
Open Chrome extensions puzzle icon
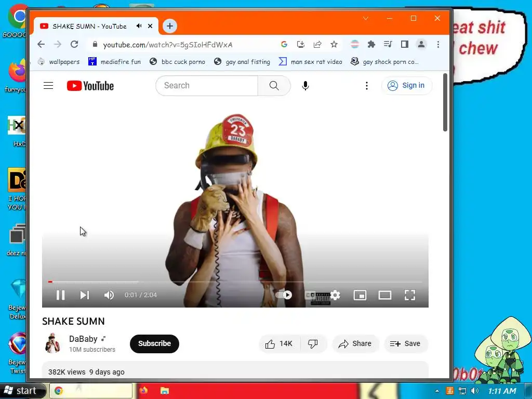point(371,45)
